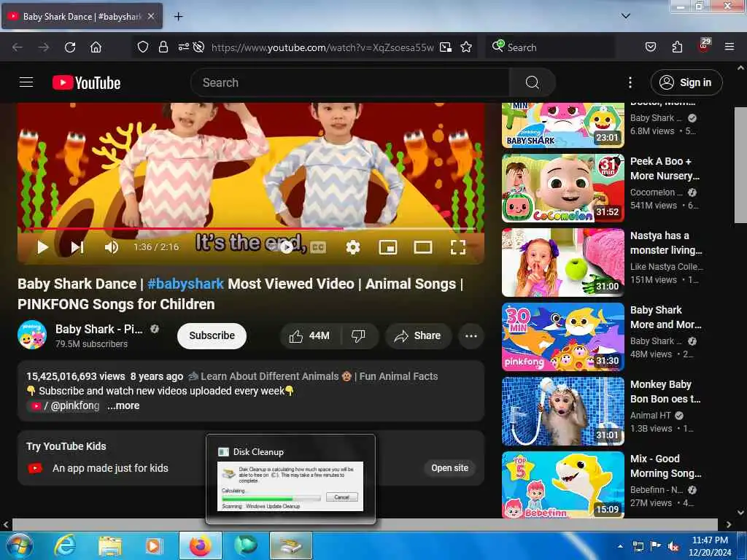The image size is (747, 560).
Task: Subscribe to the Baby Shark channel
Action: [x=212, y=335]
